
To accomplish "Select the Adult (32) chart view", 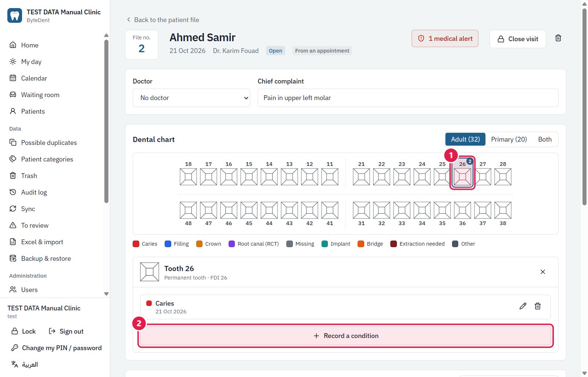I will click(x=465, y=139).
